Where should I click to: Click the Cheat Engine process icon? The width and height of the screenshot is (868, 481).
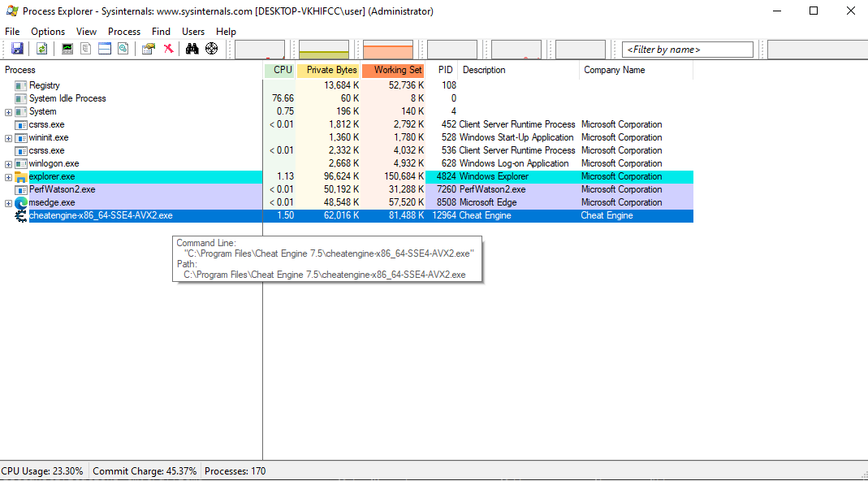tap(21, 215)
